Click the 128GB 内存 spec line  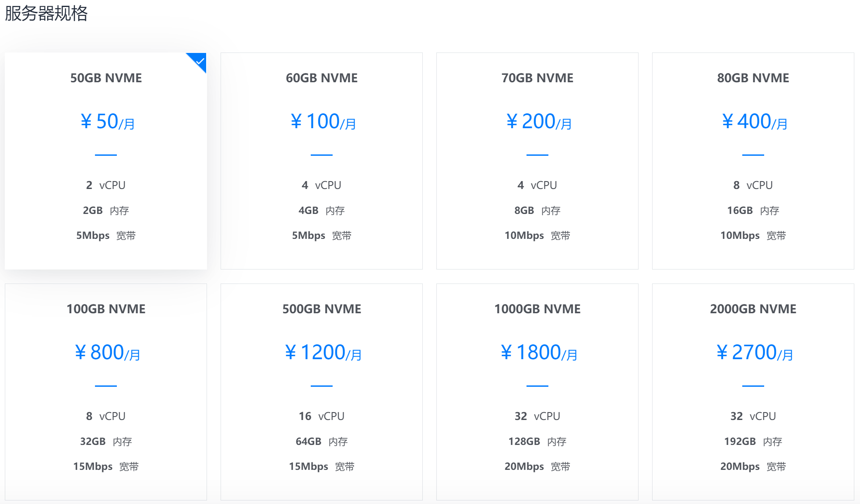[537, 441]
